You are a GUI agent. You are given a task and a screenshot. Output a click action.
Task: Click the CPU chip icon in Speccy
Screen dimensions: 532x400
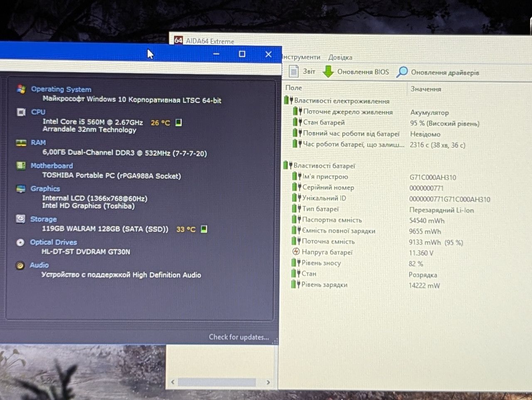[21, 112]
